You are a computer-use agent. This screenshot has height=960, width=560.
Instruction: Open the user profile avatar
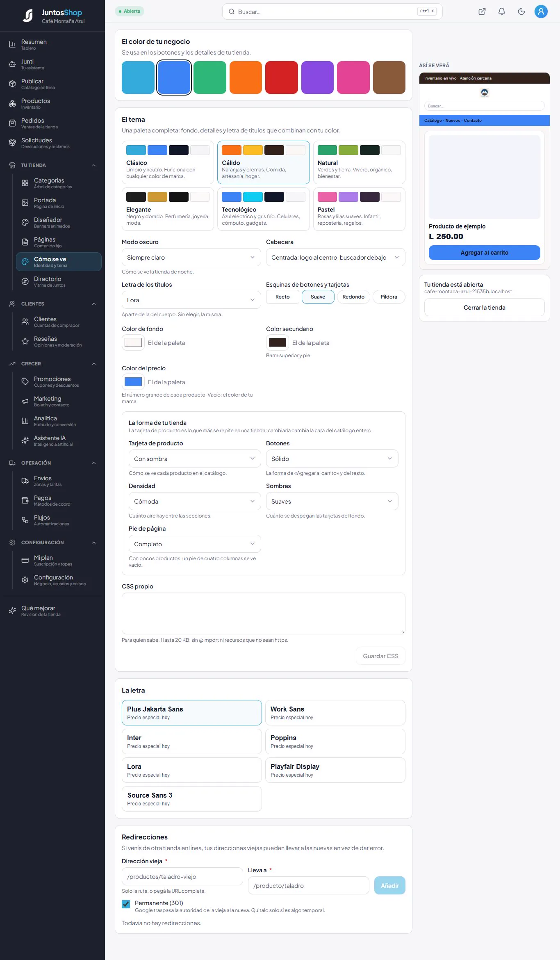point(541,11)
